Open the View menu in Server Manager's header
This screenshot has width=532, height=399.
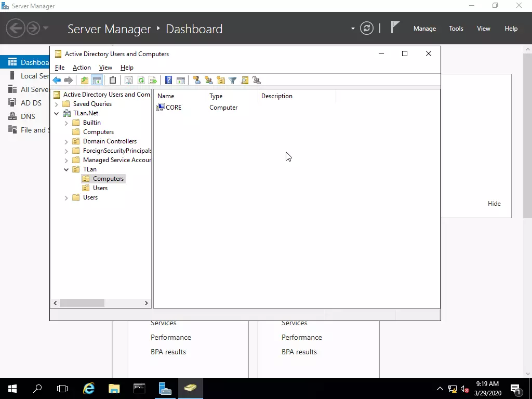pyautogui.click(x=484, y=29)
